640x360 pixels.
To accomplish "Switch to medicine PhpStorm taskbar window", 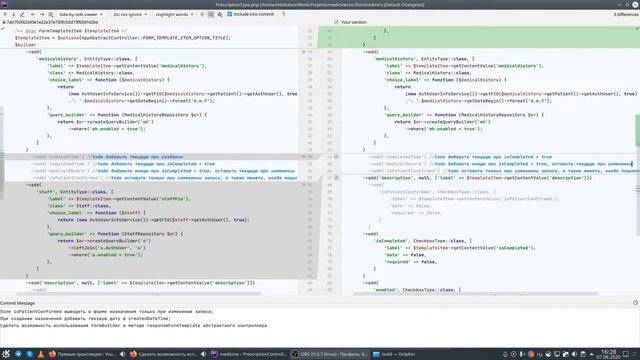I will 249,354.
